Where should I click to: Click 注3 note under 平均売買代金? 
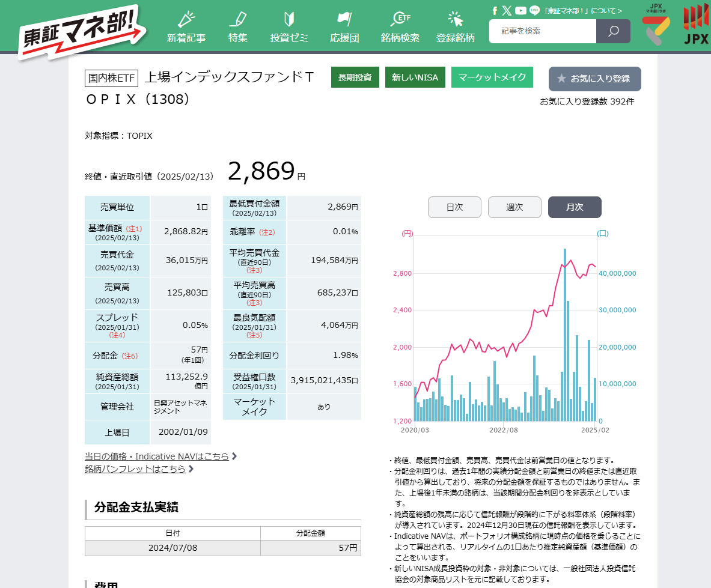(x=254, y=270)
